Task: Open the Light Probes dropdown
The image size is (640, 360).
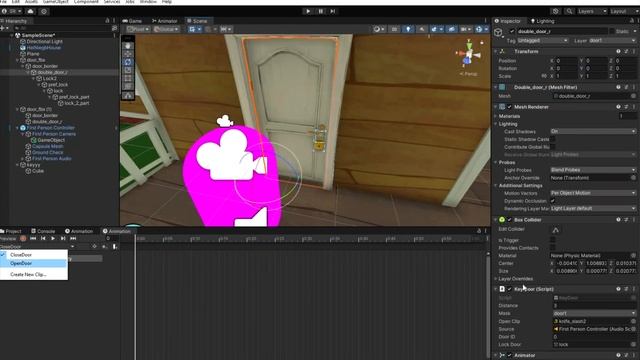Action: pos(593,170)
